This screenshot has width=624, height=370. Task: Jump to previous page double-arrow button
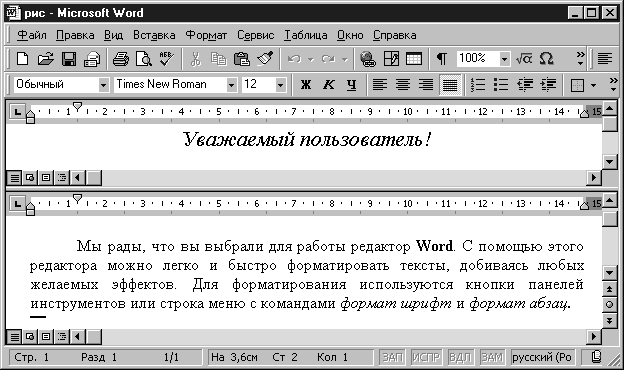pyautogui.click(x=610, y=289)
